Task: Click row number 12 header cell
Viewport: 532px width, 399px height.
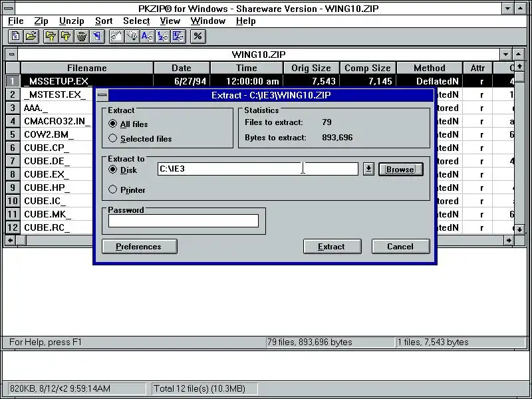Action: 13,227
